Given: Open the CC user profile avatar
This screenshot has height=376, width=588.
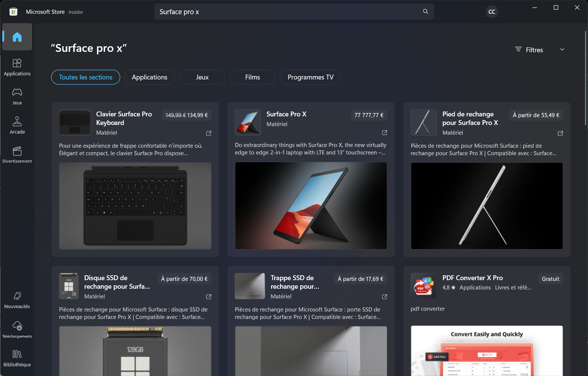Looking at the screenshot, I should pos(492,12).
